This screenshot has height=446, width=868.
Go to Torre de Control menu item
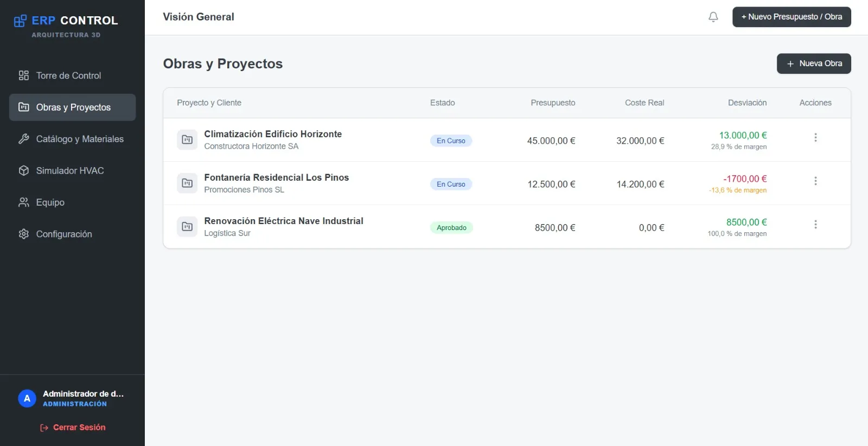[x=72, y=75]
